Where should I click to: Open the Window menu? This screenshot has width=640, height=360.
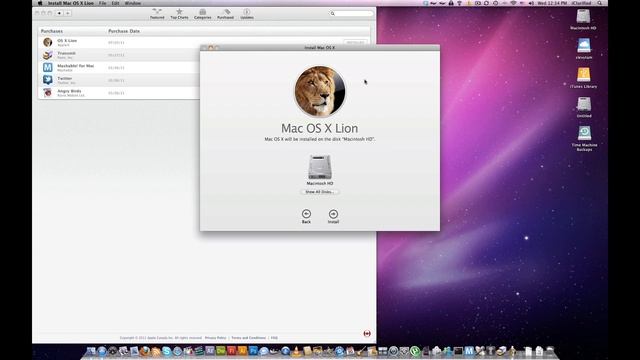(x=133, y=3)
